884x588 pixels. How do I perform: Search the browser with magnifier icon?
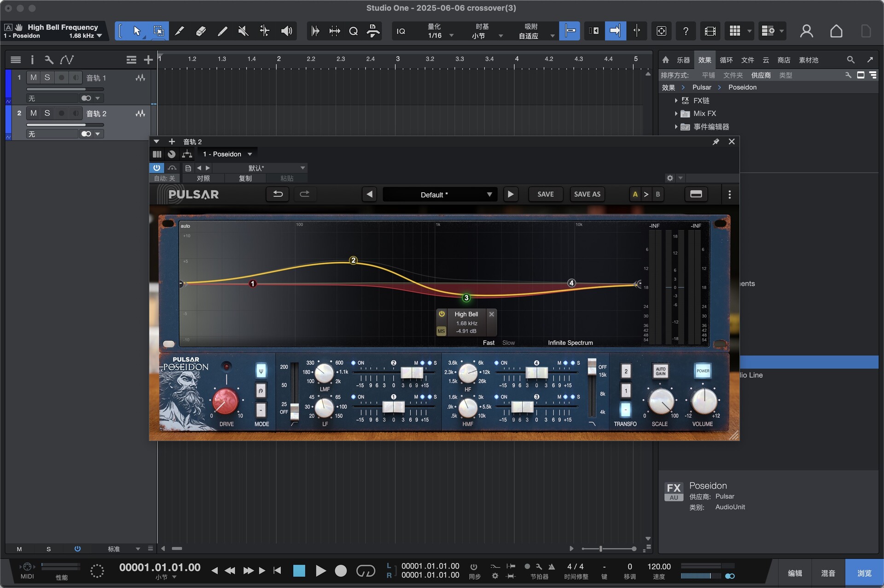pyautogui.click(x=850, y=60)
